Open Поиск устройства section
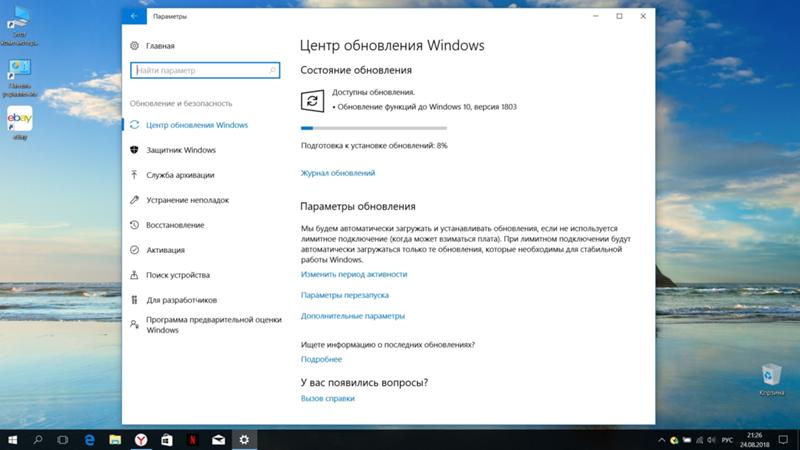Screen dimensions: 800x450 pyautogui.click(x=178, y=275)
